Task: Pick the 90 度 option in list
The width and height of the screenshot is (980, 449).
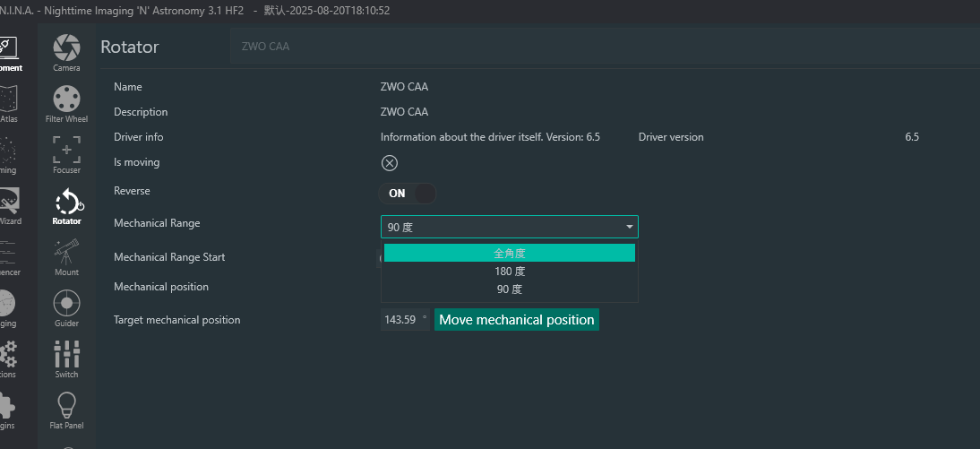Action: [509, 289]
